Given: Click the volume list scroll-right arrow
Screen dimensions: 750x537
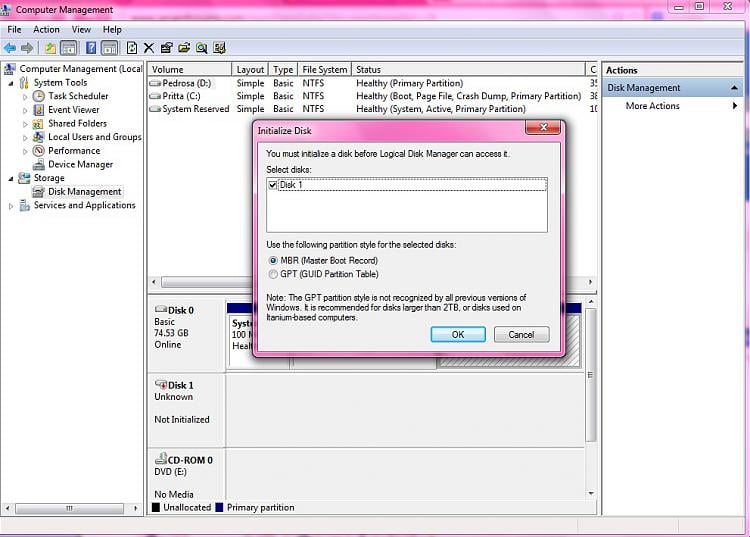Looking at the screenshot, I should coord(590,282).
